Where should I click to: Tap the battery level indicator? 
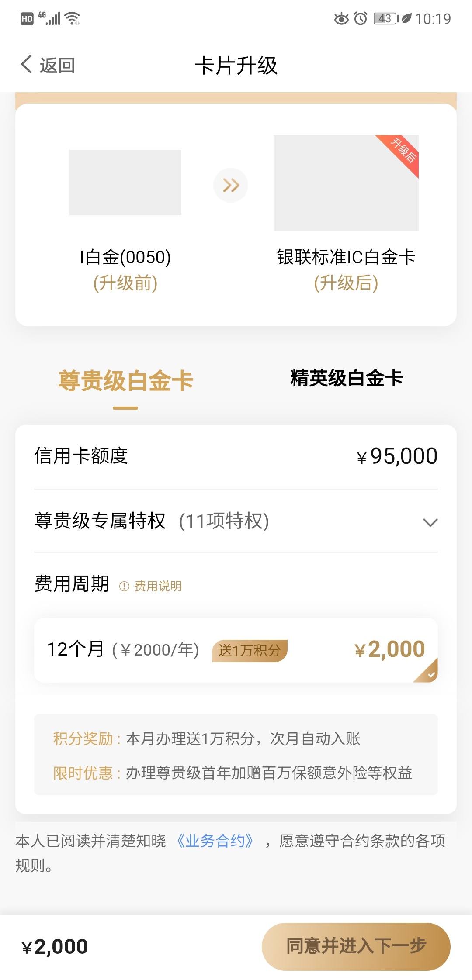386,18
